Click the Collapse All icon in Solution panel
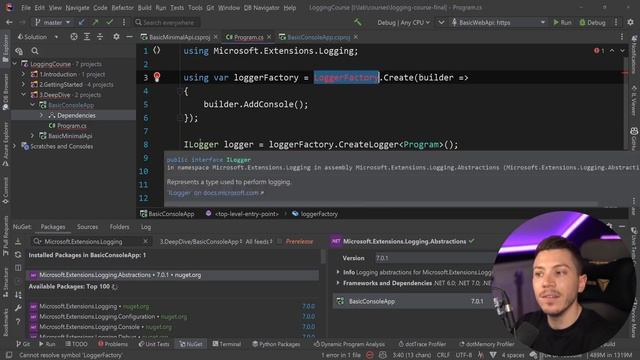The height and width of the screenshot is (360, 640). tap(100, 37)
